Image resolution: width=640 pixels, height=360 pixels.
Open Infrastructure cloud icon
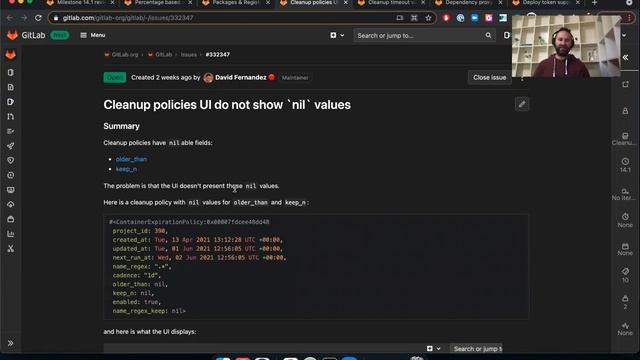[11, 204]
